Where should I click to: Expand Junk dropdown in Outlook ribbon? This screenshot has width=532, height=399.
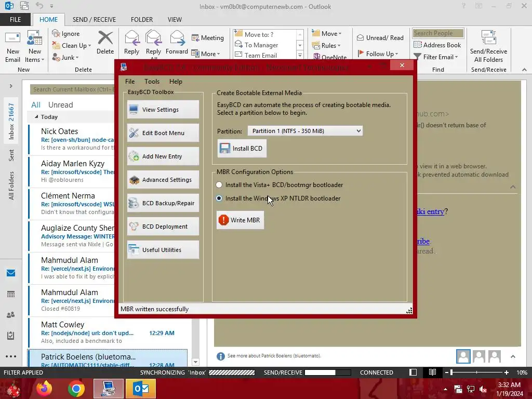point(77,58)
